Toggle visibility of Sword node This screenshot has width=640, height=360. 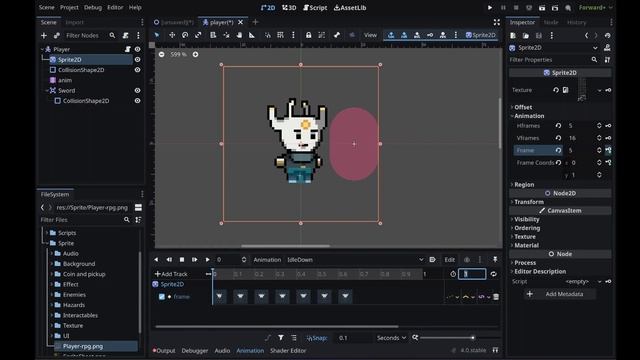(138, 91)
